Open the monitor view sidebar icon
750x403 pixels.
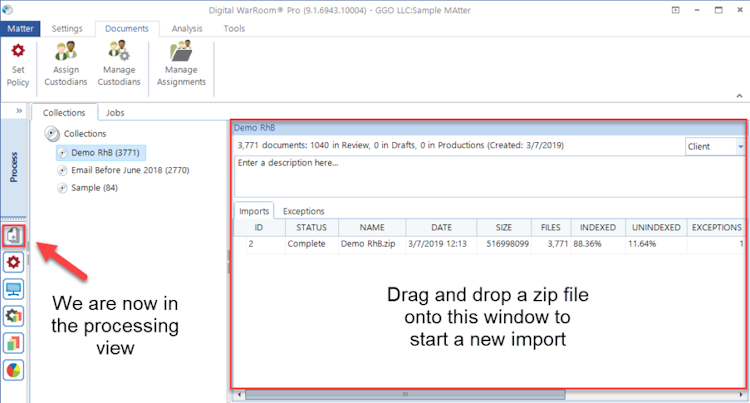tap(13, 289)
